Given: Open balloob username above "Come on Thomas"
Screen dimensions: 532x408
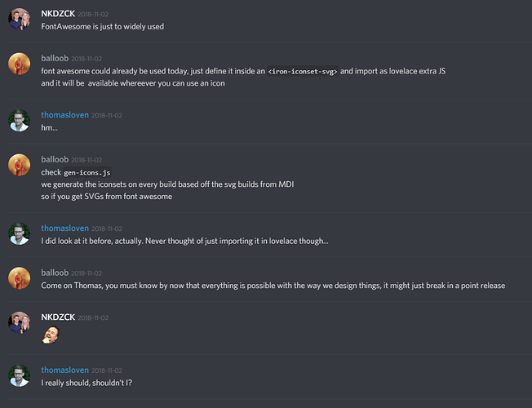Looking at the screenshot, I should pos(54,273).
